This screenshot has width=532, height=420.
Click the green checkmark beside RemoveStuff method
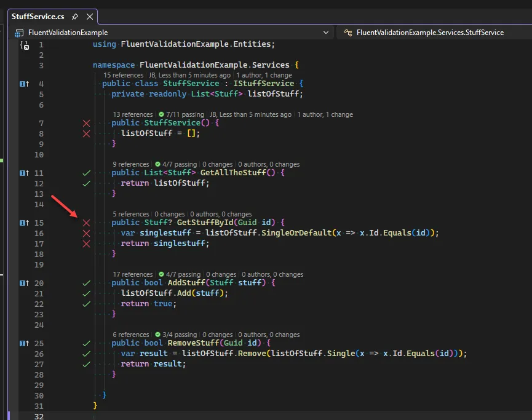85,343
